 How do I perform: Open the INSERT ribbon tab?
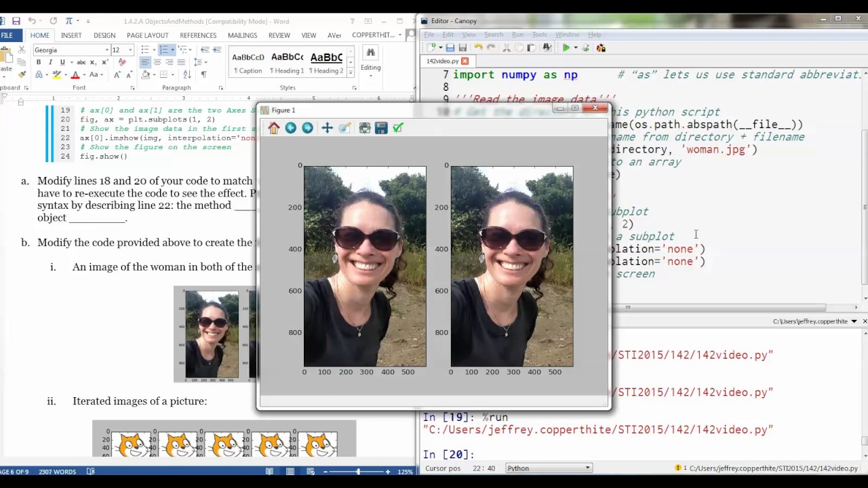[x=71, y=35]
